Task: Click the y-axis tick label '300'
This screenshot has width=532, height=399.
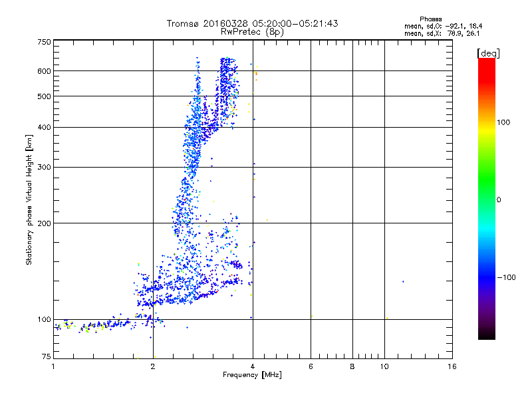Action: pyautogui.click(x=44, y=167)
